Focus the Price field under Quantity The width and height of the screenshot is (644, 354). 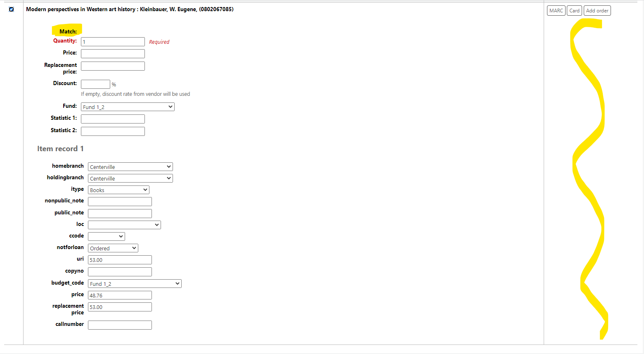[x=113, y=54]
